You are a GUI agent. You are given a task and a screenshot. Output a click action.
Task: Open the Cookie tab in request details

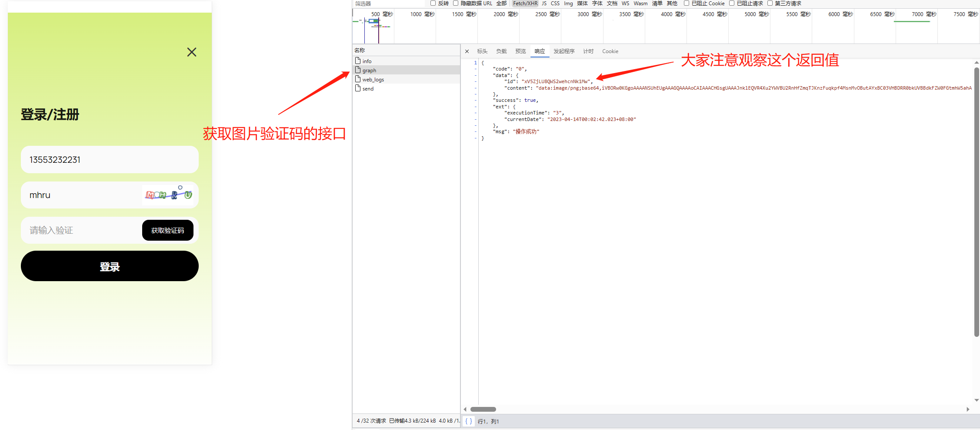[x=610, y=51]
